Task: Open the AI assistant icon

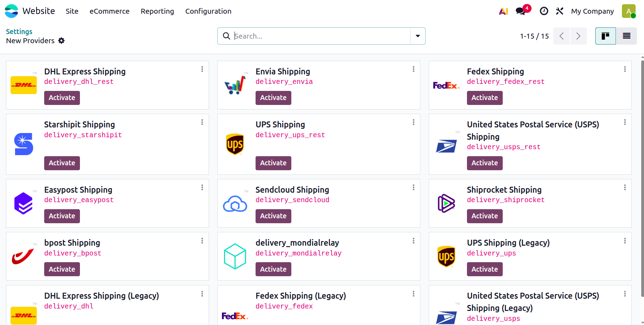Action: (x=503, y=11)
